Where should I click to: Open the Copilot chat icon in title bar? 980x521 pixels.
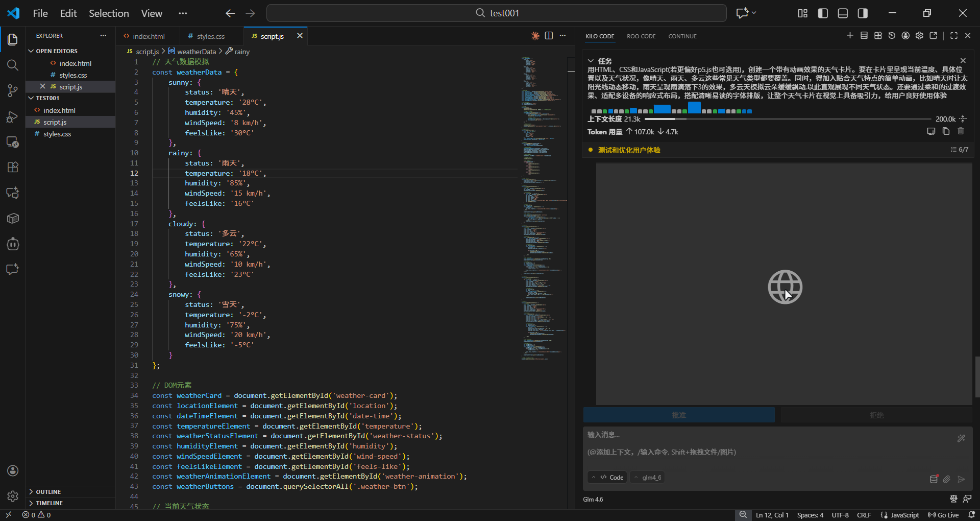click(x=742, y=13)
